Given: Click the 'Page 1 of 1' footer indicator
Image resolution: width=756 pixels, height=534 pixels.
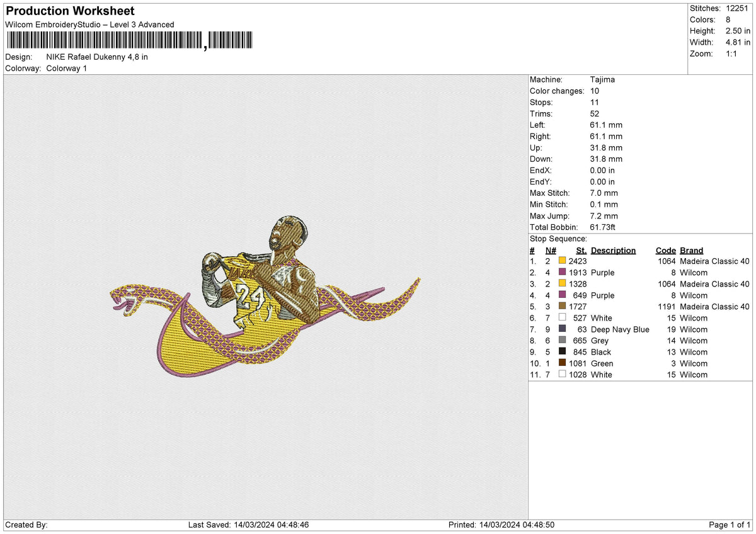Looking at the screenshot, I should point(730,525).
